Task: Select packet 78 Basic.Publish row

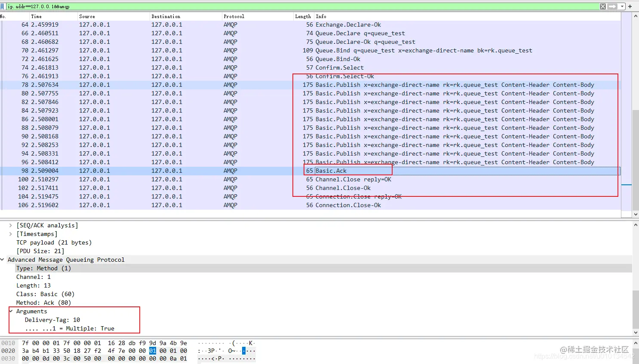Action: (310, 85)
